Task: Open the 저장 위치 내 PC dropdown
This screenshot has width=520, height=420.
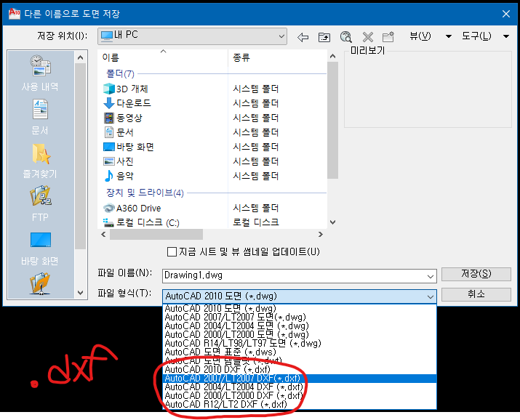Action: point(192,36)
